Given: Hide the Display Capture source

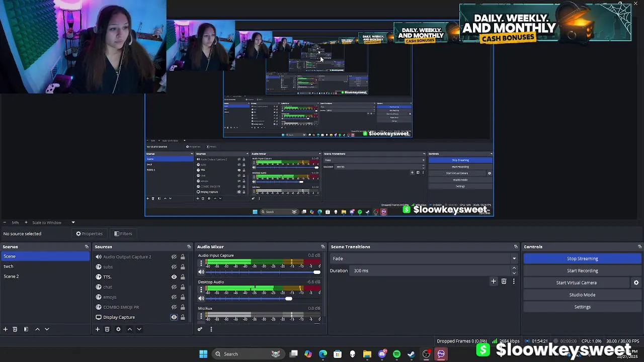Looking at the screenshot, I should [x=174, y=317].
